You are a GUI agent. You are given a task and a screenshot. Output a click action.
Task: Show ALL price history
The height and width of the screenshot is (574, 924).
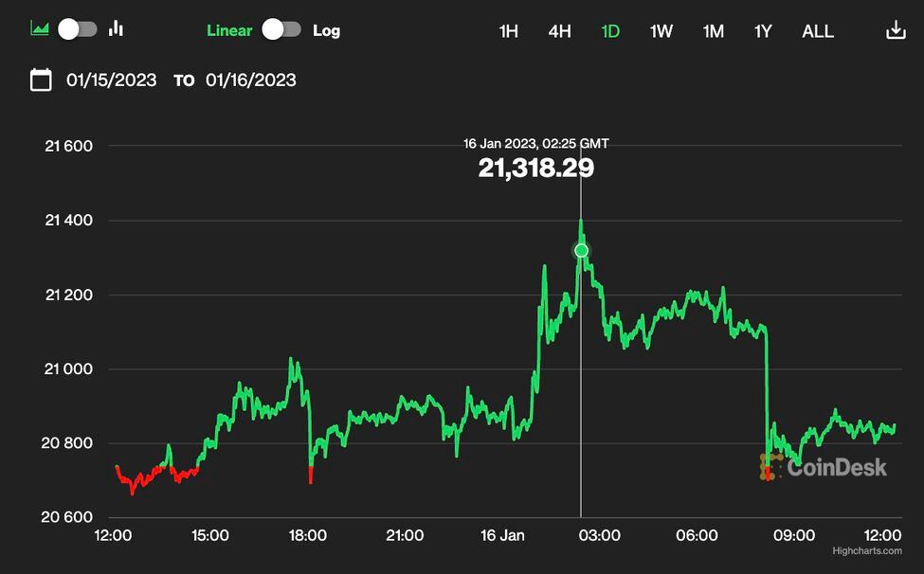(x=818, y=31)
